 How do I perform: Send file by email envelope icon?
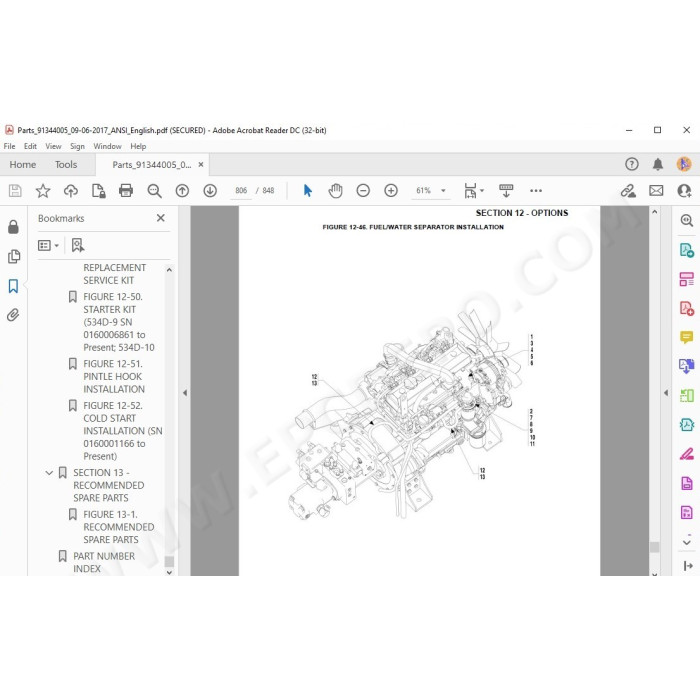656,191
